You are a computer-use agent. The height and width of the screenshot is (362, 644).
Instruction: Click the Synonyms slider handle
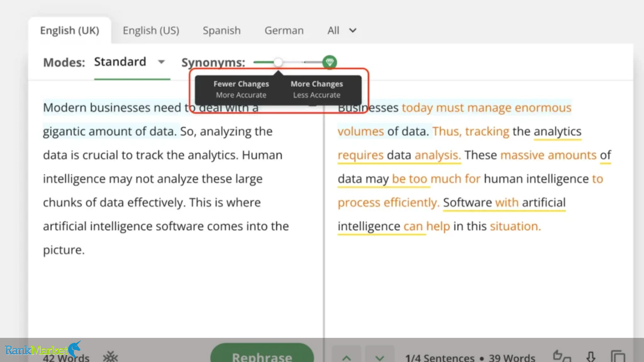[278, 62]
